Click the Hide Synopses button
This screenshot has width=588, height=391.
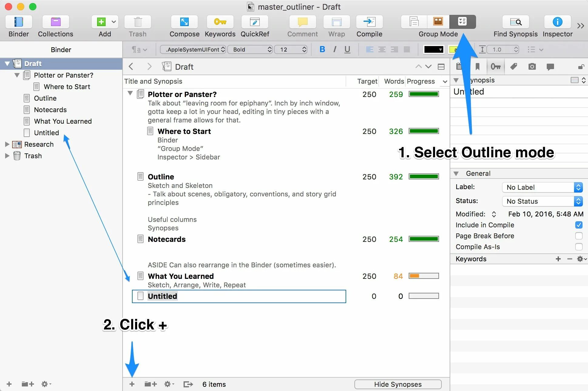pos(397,384)
